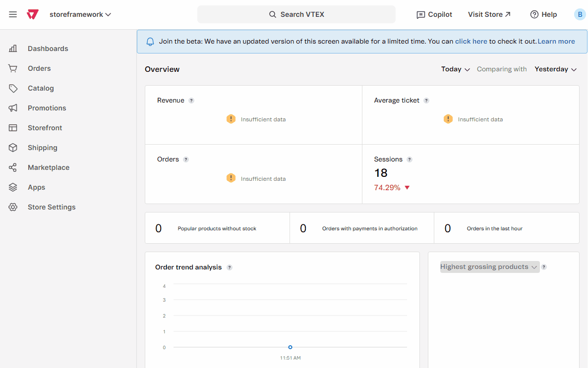Select Promotions in the sidebar menu
Viewport: 588px width, 368px height.
(x=47, y=108)
